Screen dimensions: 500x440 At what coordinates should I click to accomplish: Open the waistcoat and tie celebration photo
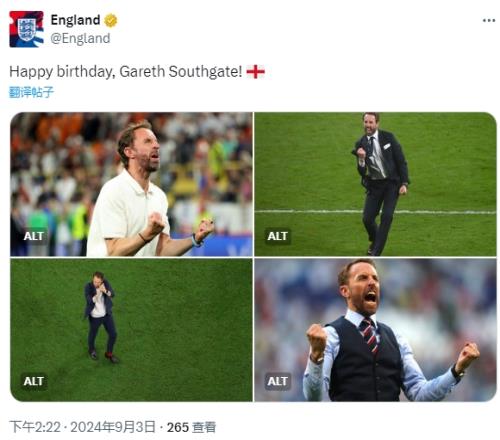(x=375, y=330)
